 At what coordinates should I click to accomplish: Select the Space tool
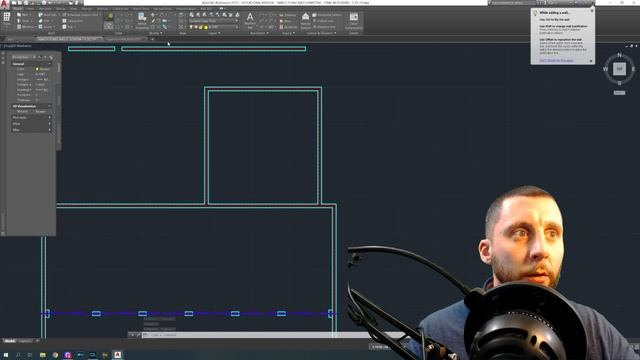click(46, 27)
